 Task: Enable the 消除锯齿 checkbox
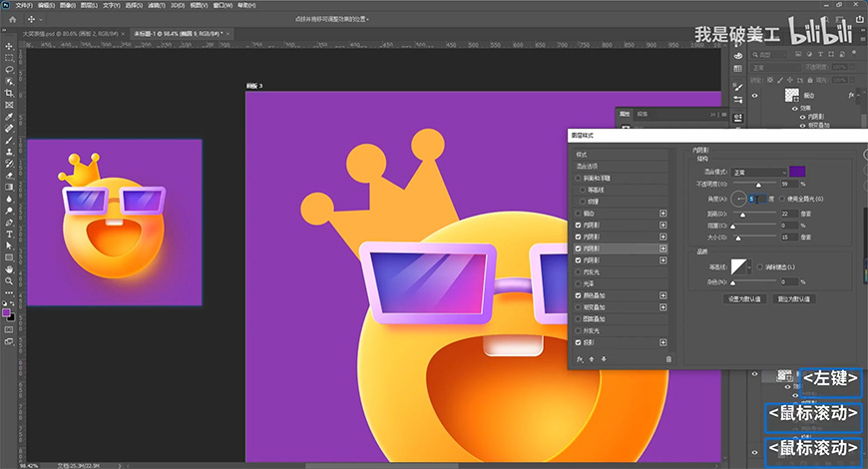[760, 267]
